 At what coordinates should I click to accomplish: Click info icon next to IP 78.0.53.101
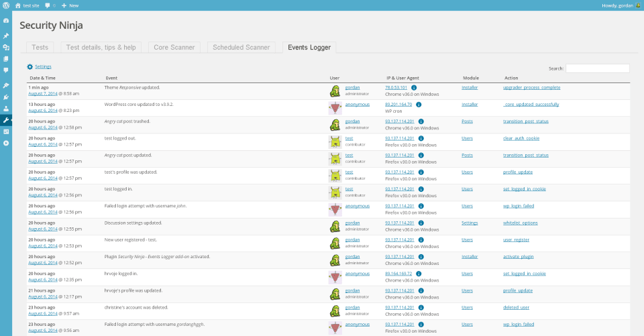point(414,87)
